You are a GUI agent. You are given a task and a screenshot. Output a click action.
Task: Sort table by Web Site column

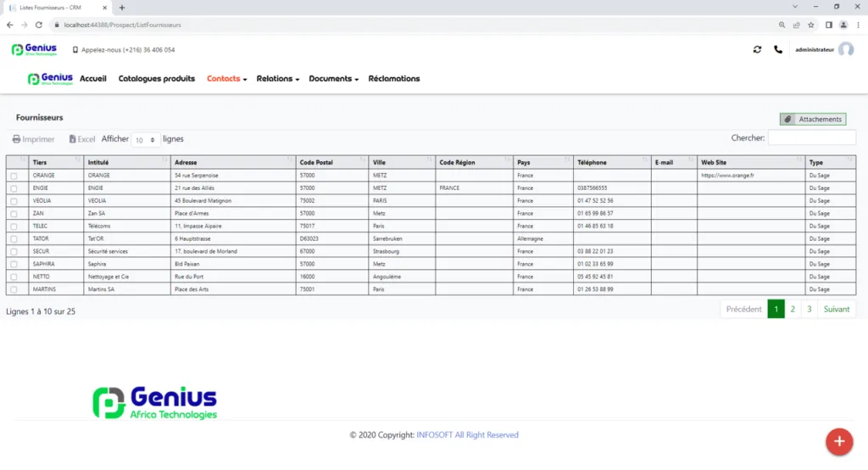(x=751, y=162)
